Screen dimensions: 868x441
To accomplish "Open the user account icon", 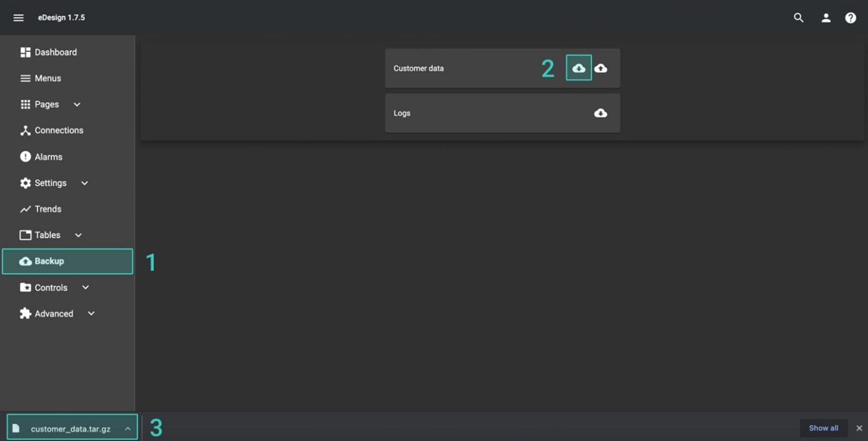I will coord(826,18).
